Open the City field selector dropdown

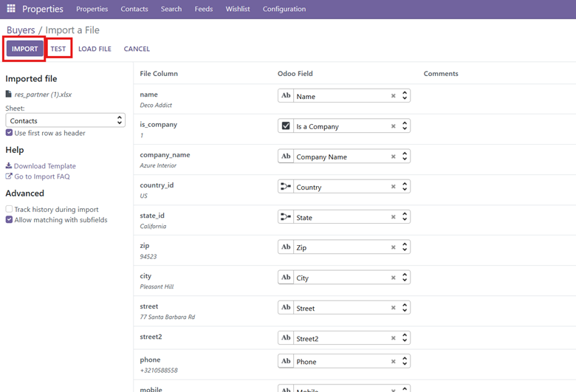coord(405,278)
